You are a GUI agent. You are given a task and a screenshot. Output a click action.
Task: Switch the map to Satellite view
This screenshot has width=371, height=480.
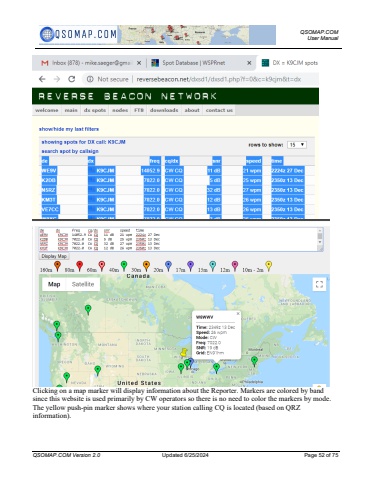point(83,284)
